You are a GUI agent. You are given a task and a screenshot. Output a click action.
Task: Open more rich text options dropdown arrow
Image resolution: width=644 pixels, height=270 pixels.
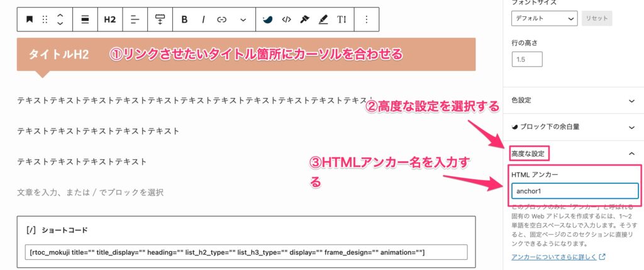tap(243, 20)
